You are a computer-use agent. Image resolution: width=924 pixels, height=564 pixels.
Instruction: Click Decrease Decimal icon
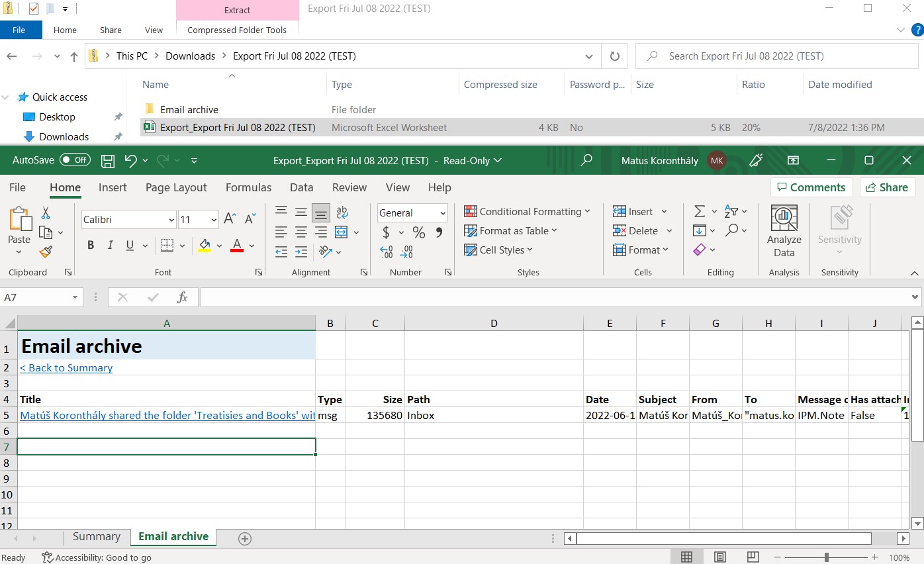[x=406, y=252]
